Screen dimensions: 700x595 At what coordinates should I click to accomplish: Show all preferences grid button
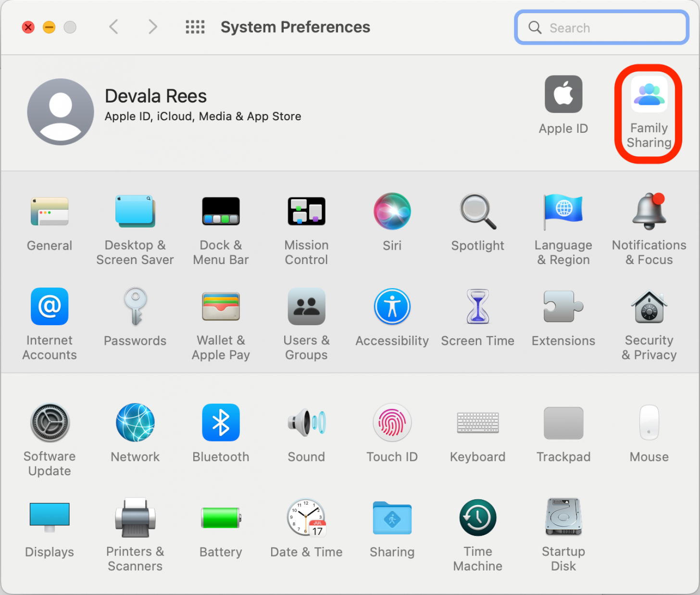click(x=195, y=27)
